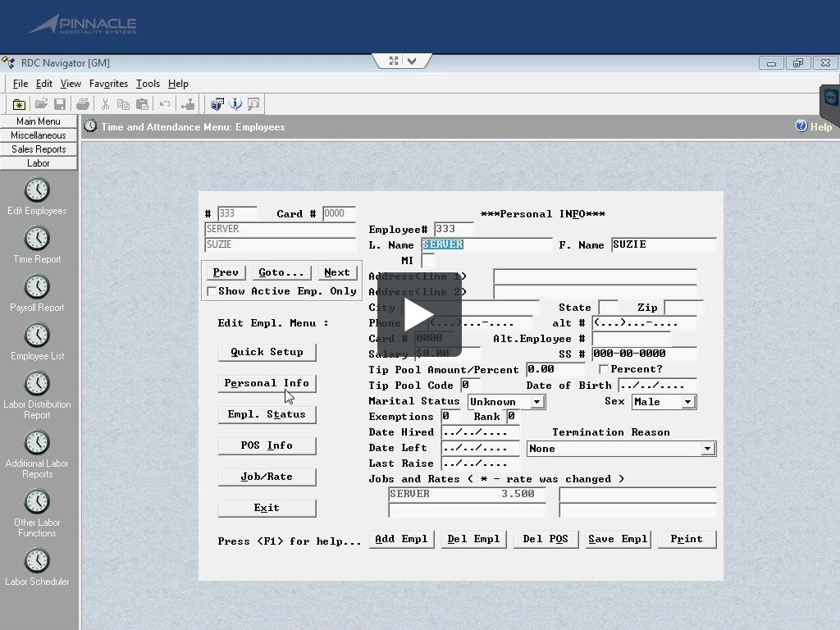
Task: Open the Termination Reason dropdown showing None
Action: 707,448
